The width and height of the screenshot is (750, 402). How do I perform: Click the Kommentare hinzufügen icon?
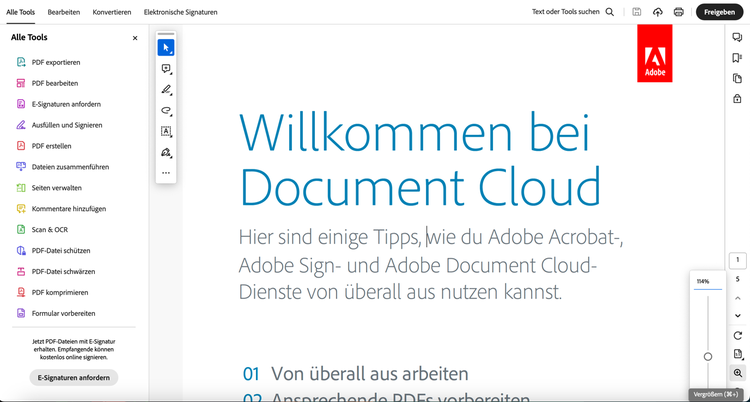[x=21, y=209]
